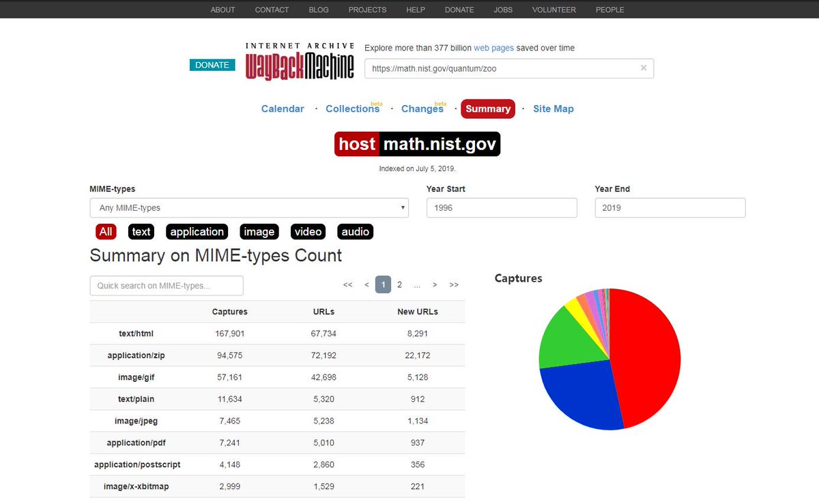The image size is (819, 504).
Task: Go to the BLOG link
Action: click(x=319, y=10)
